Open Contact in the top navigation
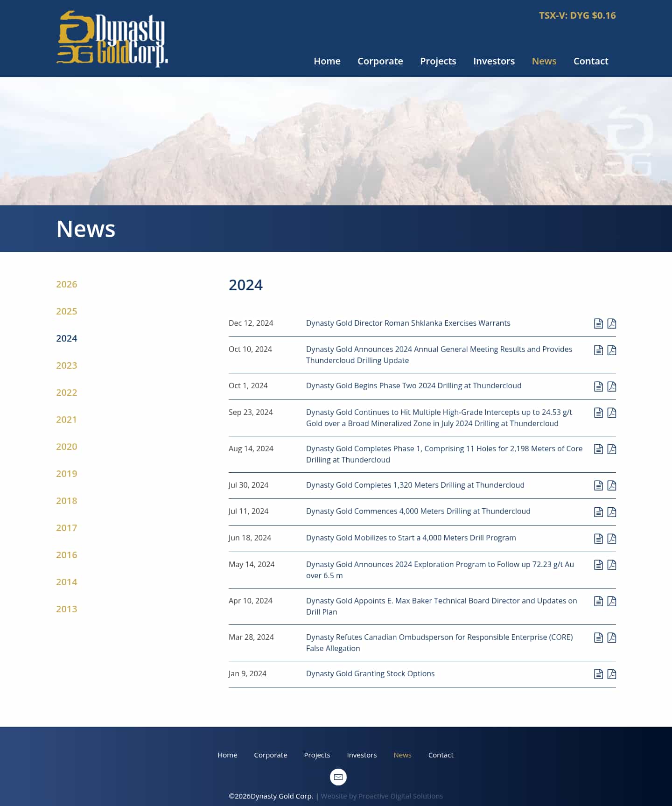Image resolution: width=672 pixels, height=806 pixels. (591, 61)
